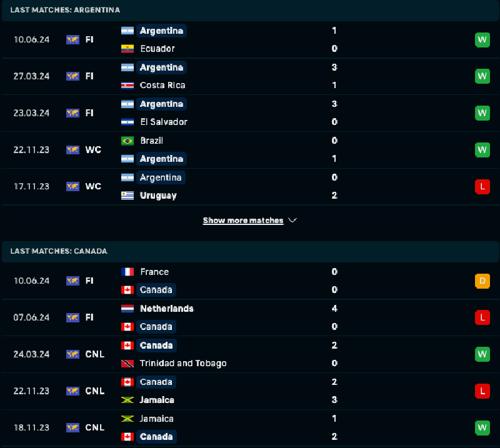The height and width of the screenshot is (448, 500).
Task: Click the Brazil flag icon
Action: pos(127,141)
